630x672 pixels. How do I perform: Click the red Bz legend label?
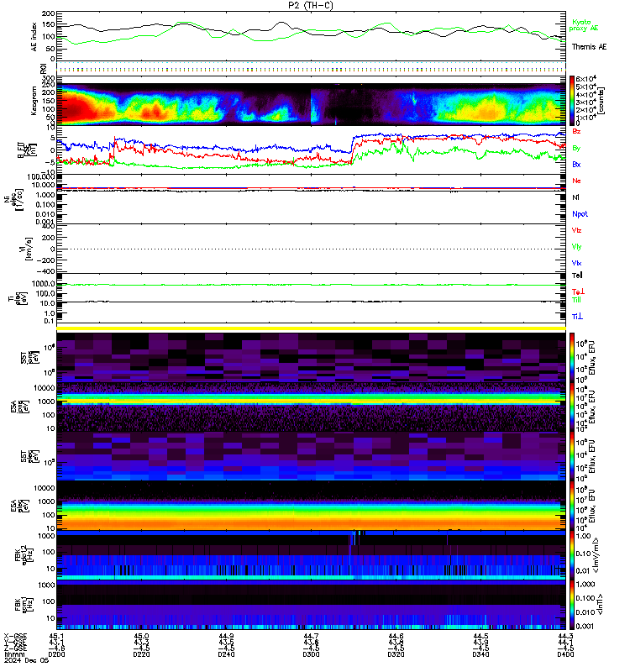[x=576, y=131]
